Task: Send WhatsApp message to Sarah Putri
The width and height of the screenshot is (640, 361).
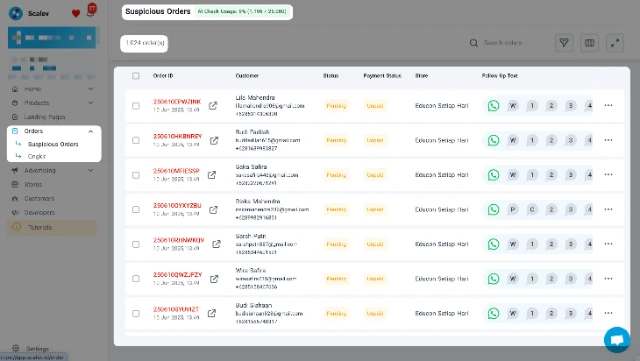Action: (493, 244)
